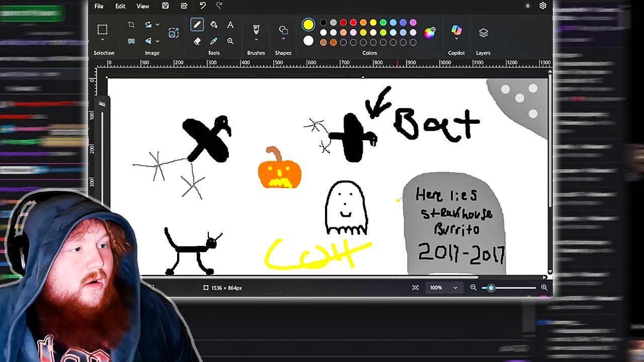Viewport: 644px width, 362px height.
Task: Open the File menu
Action: tap(99, 6)
